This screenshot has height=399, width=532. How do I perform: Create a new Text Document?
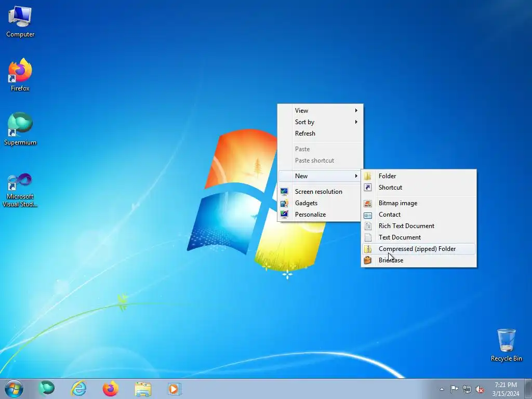point(419,237)
